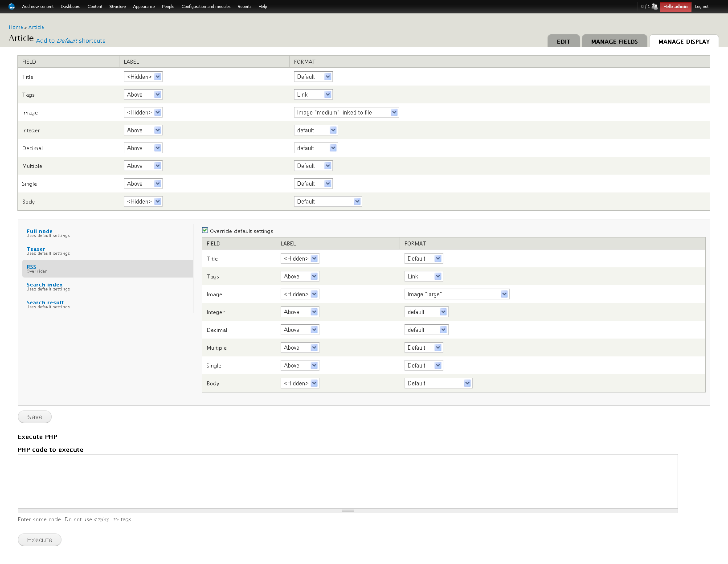Screen dimensions: 728x564
Task: Click Add to Default shortcuts link
Action: (x=71, y=41)
